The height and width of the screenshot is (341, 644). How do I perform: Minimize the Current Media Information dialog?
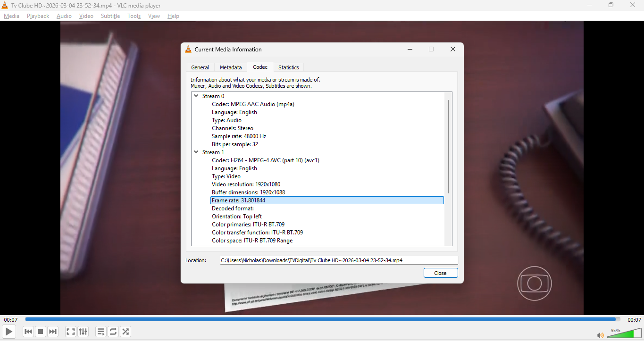(410, 49)
